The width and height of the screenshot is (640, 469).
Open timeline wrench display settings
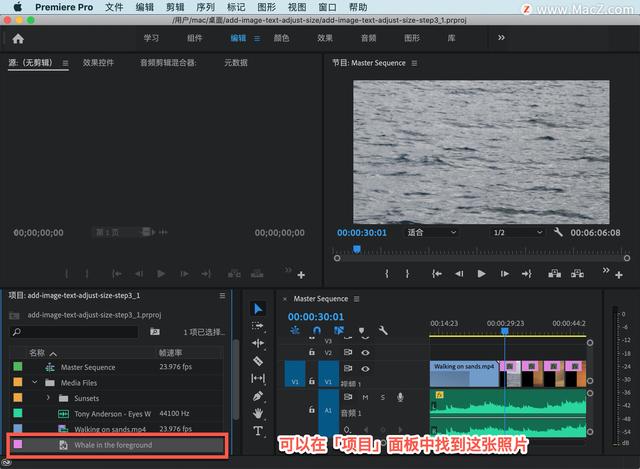tap(383, 330)
